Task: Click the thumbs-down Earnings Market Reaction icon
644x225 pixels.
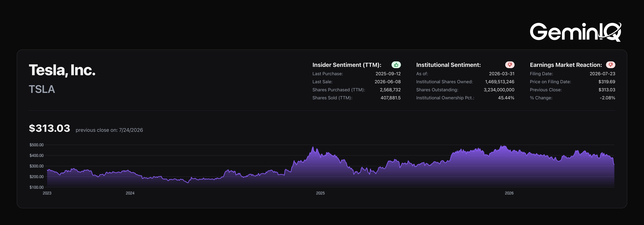Action: [611, 65]
